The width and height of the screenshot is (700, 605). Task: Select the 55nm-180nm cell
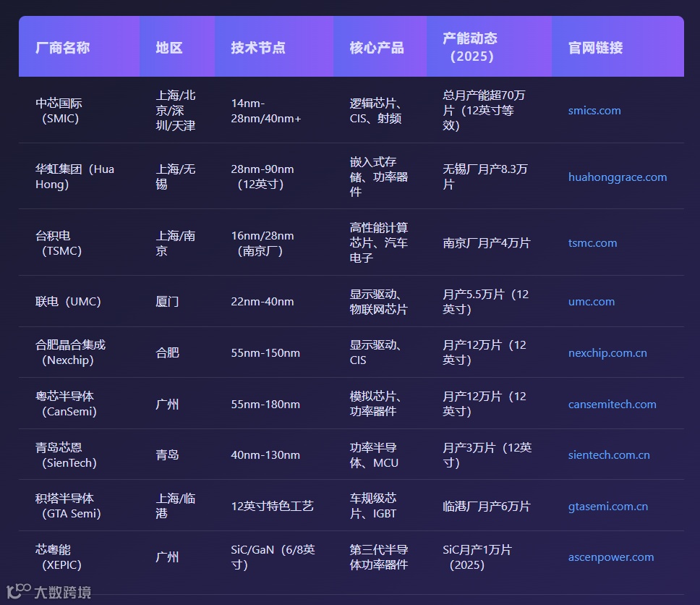point(274,404)
